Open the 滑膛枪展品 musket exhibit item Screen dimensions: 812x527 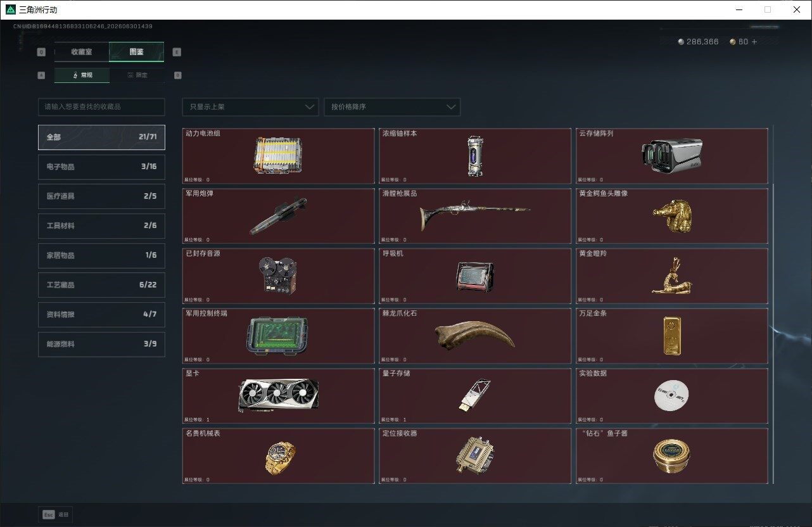475,216
